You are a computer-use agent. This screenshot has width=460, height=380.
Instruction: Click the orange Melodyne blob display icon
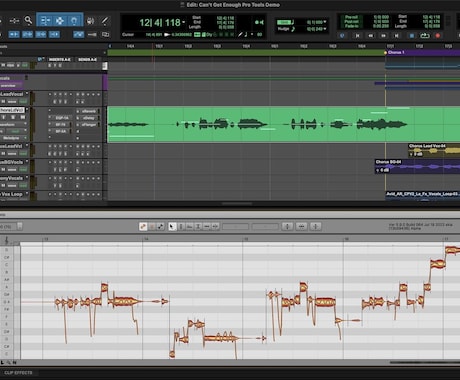(x=143, y=227)
